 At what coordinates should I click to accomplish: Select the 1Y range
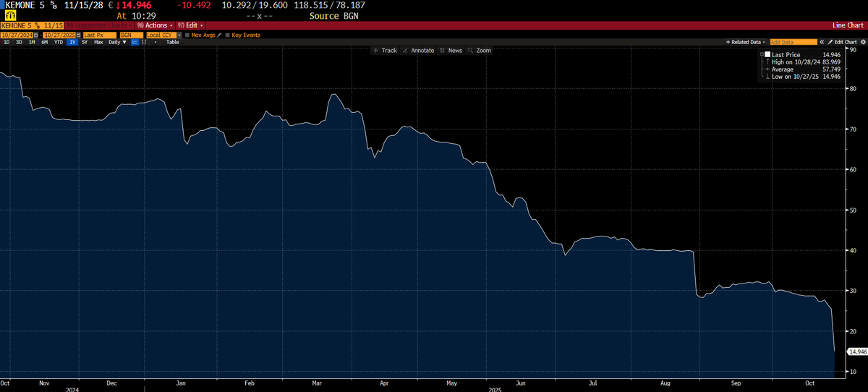72,42
